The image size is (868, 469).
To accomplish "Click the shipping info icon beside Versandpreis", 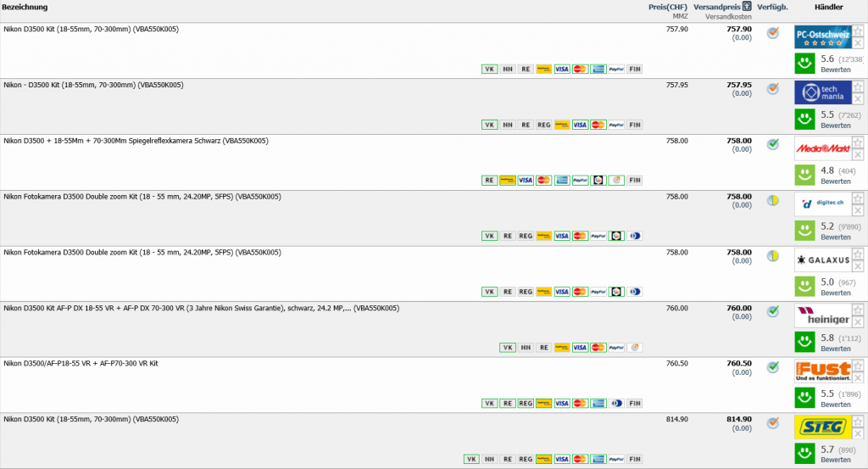I will (748, 7).
